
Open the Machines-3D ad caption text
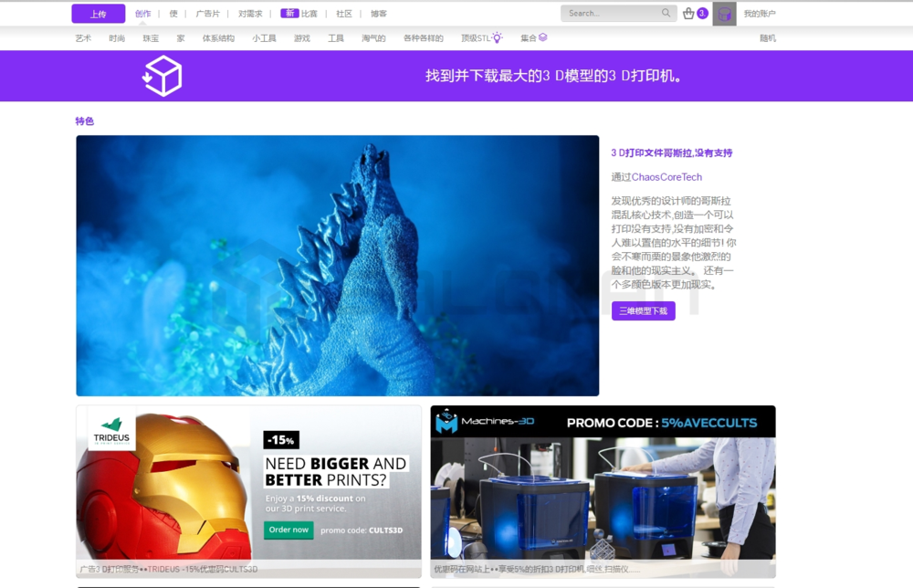537,570
